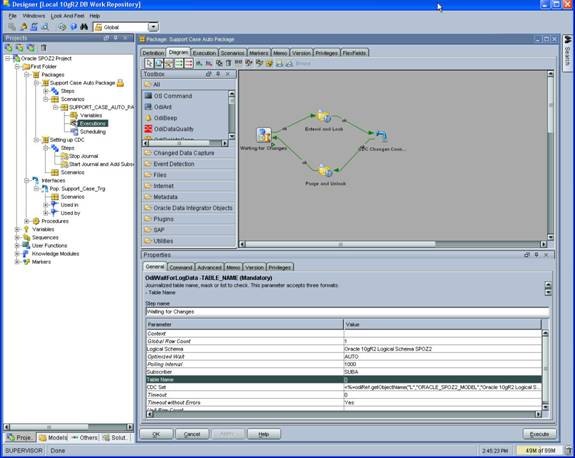Open the Look And Feel menu
Image resolution: width=575 pixels, height=458 pixels.
[x=67, y=16]
